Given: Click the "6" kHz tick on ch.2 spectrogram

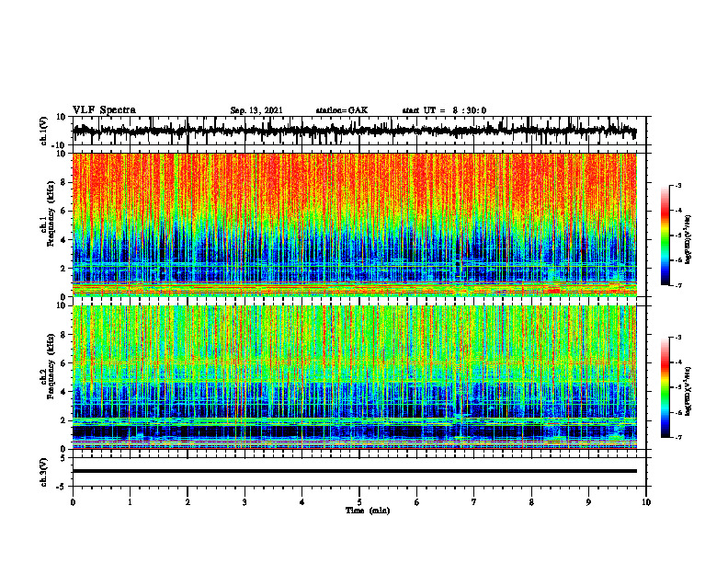Looking at the screenshot, I should click(x=63, y=363).
